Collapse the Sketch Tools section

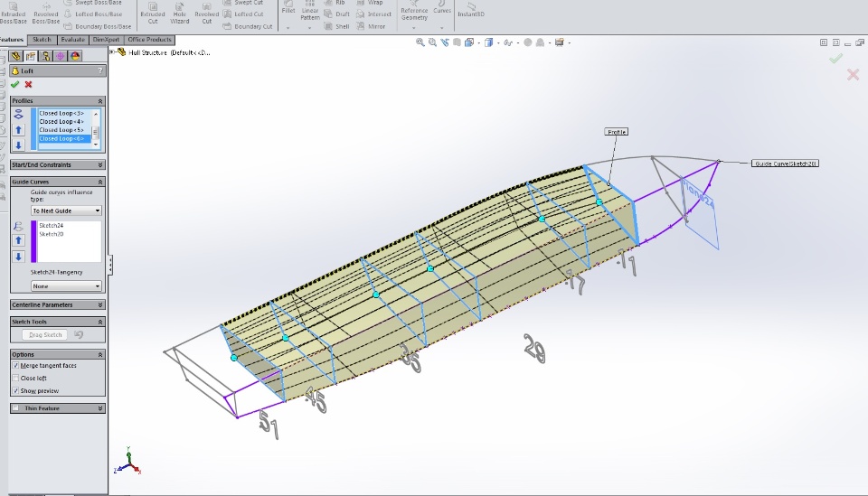100,322
